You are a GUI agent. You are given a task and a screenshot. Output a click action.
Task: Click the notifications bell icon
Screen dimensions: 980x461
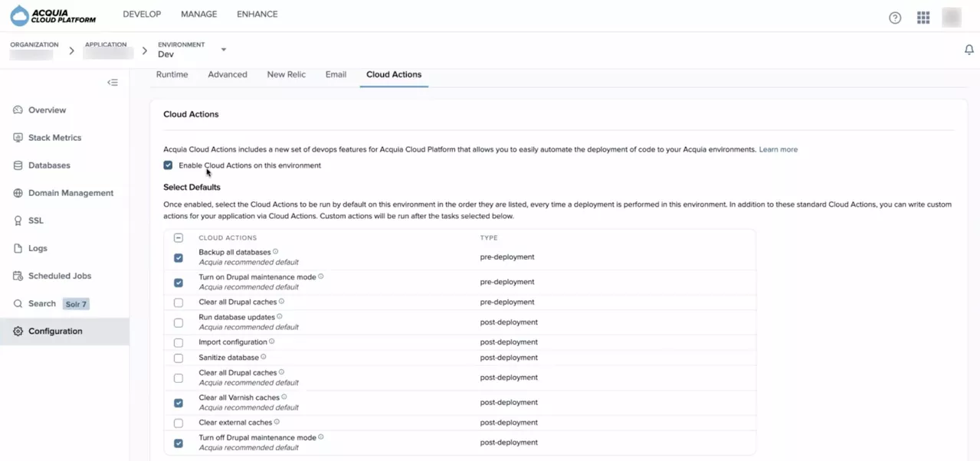pos(969,50)
